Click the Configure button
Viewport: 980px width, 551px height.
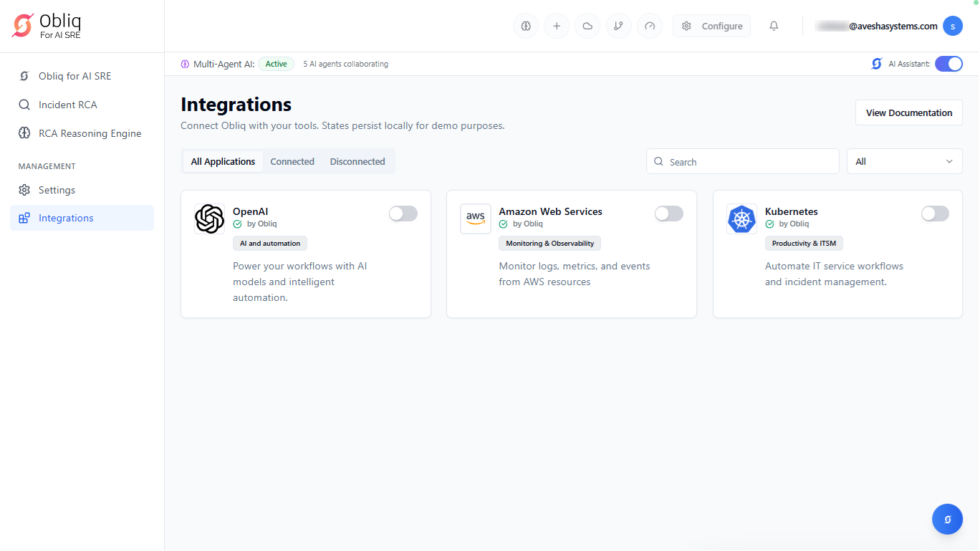[x=711, y=27]
